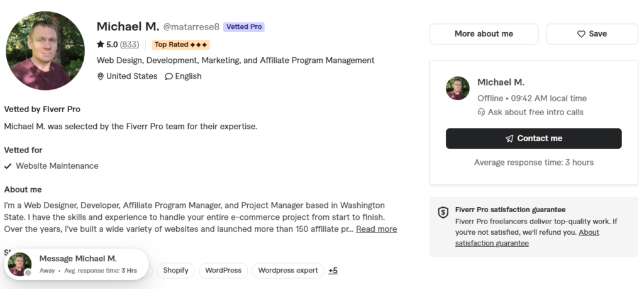Click the headset icon for intro calls

(481, 112)
